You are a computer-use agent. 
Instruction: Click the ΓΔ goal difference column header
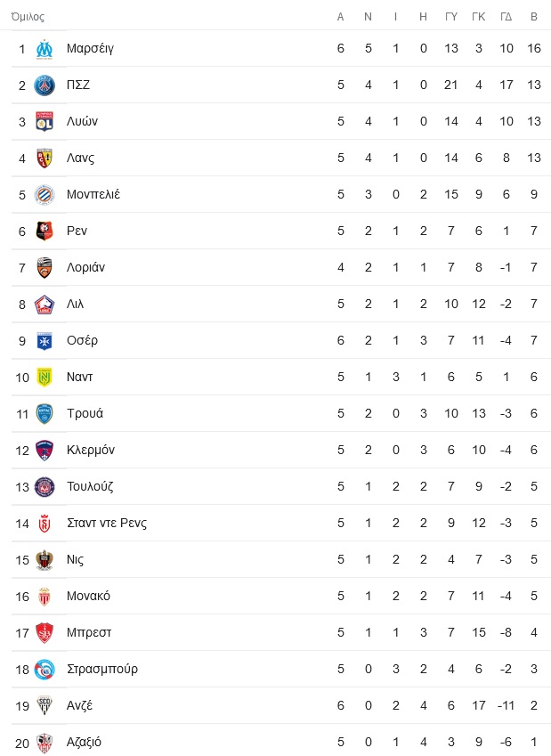click(506, 17)
